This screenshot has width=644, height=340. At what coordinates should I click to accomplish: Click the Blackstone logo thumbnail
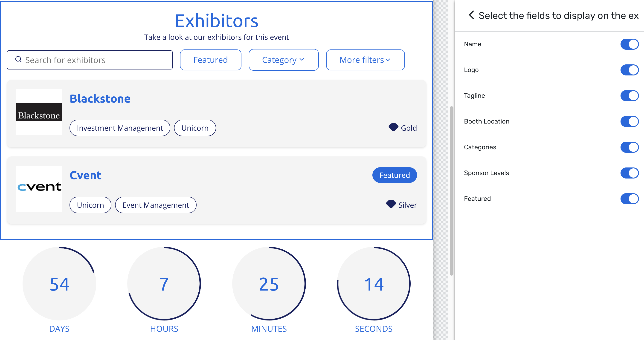pos(39,112)
